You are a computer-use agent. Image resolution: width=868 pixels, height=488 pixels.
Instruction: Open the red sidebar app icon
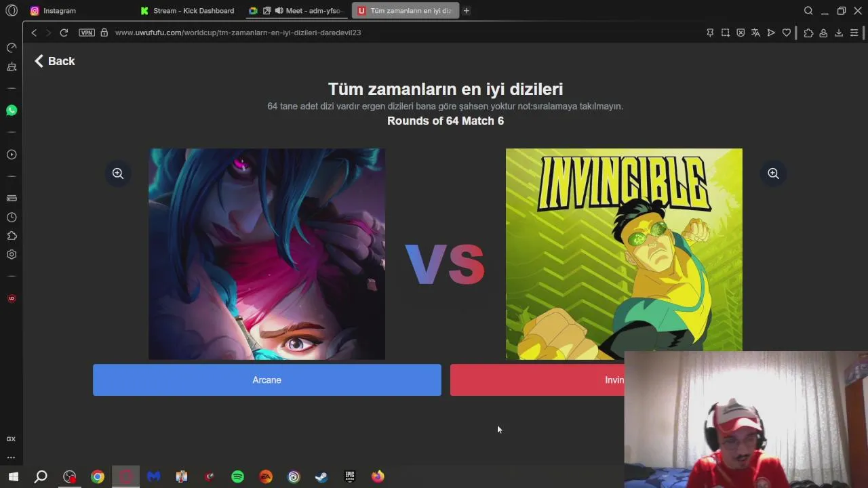pos(12,298)
